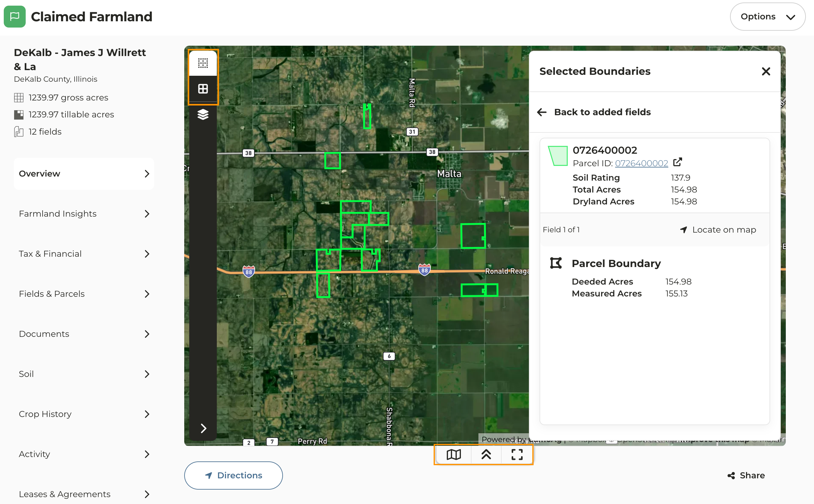Screen dimensions: 814x504
Task: Toggle fullscreen map view
Action: coord(517,454)
